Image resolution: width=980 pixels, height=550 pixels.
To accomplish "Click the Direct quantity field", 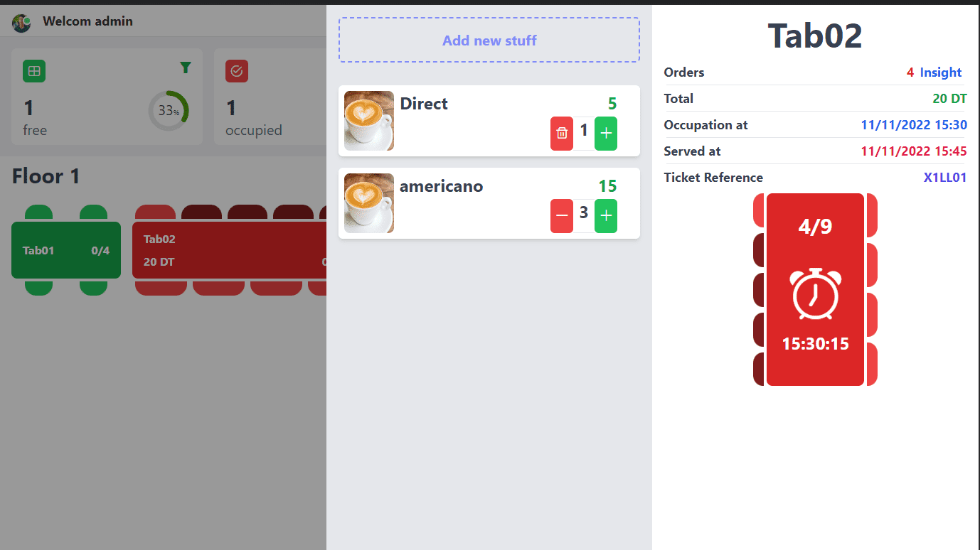I will tap(584, 134).
